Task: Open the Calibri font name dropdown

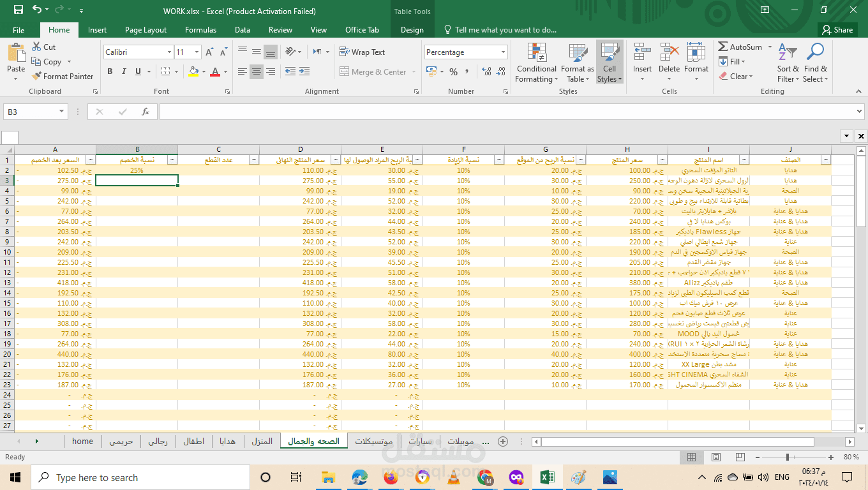Action: tap(169, 52)
